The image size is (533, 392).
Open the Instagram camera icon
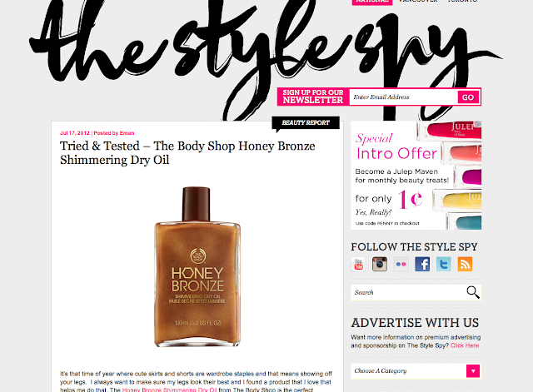click(380, 265)
